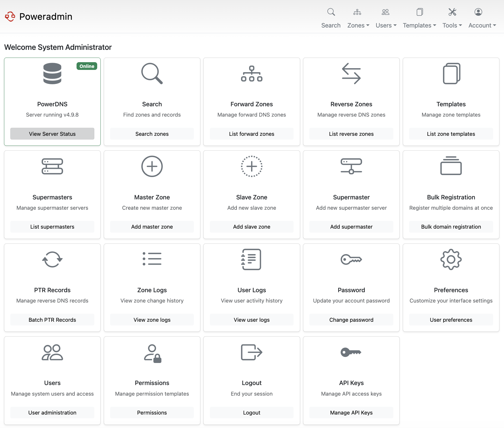Click the Logout exit-door icon
Image resolution: width=504 pixels, height=428 pixels.
(251, 353)
